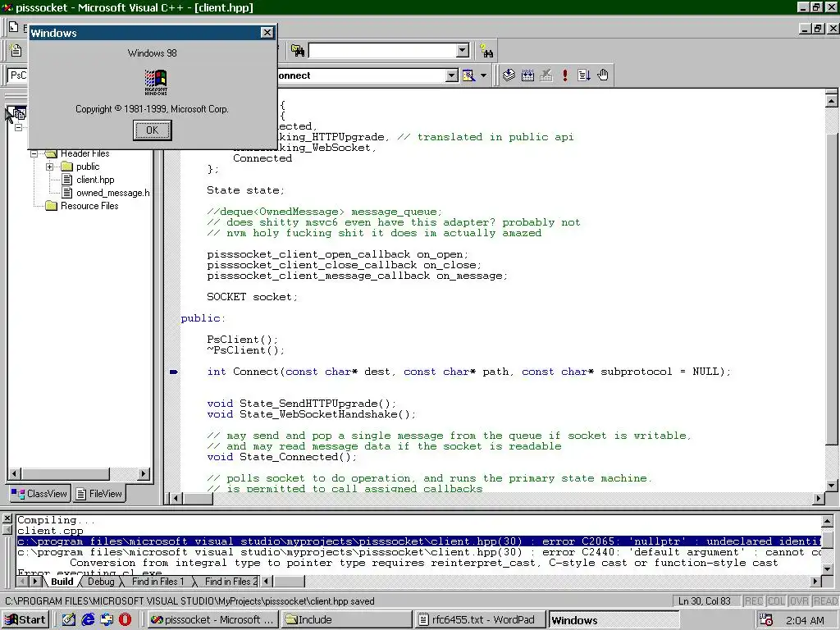
Task: Select the Resource Files folder
Action: point(89,206)
